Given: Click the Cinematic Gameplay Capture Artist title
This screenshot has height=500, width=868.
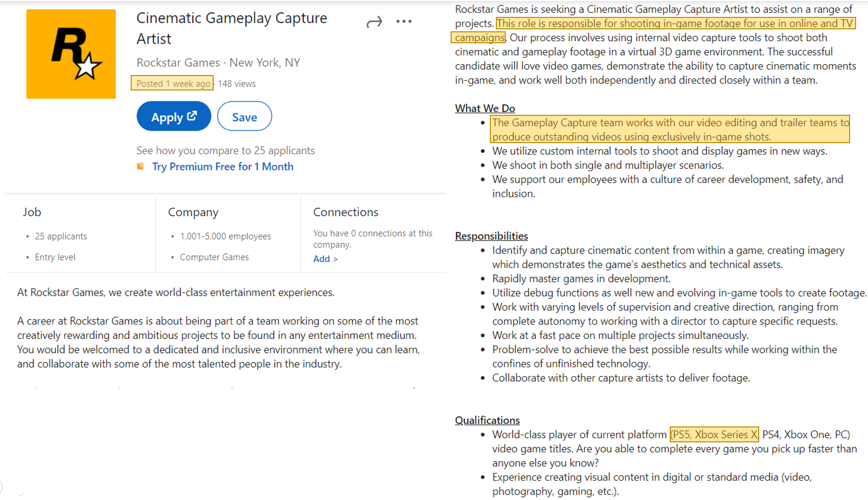Looking at the screenshot, I should (x=232, y=28).
